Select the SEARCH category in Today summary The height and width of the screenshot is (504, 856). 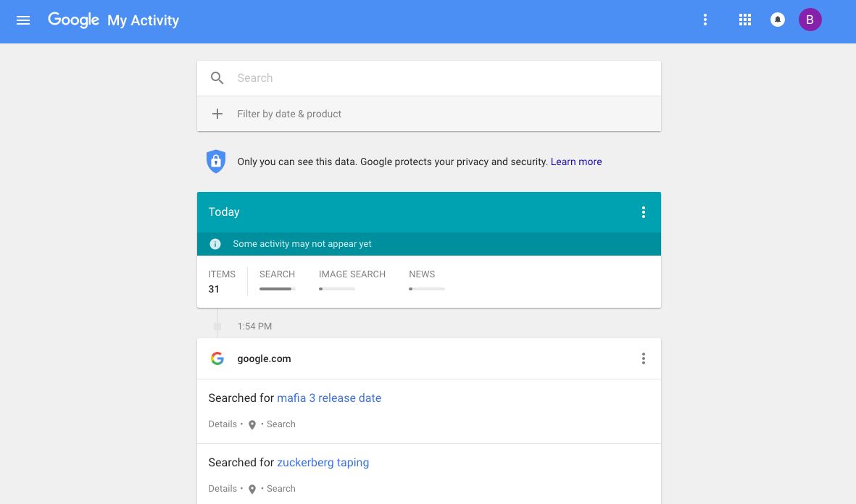coord(277,280)
